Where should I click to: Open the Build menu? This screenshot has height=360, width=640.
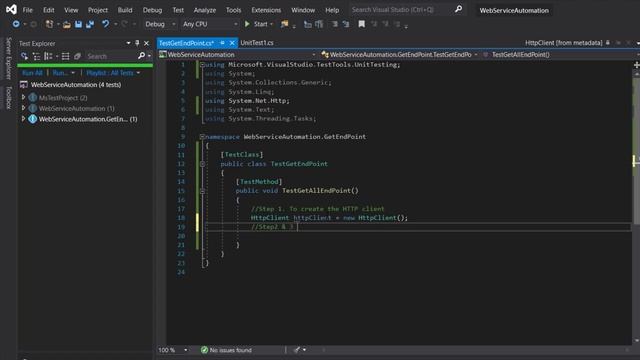(125, 10)
